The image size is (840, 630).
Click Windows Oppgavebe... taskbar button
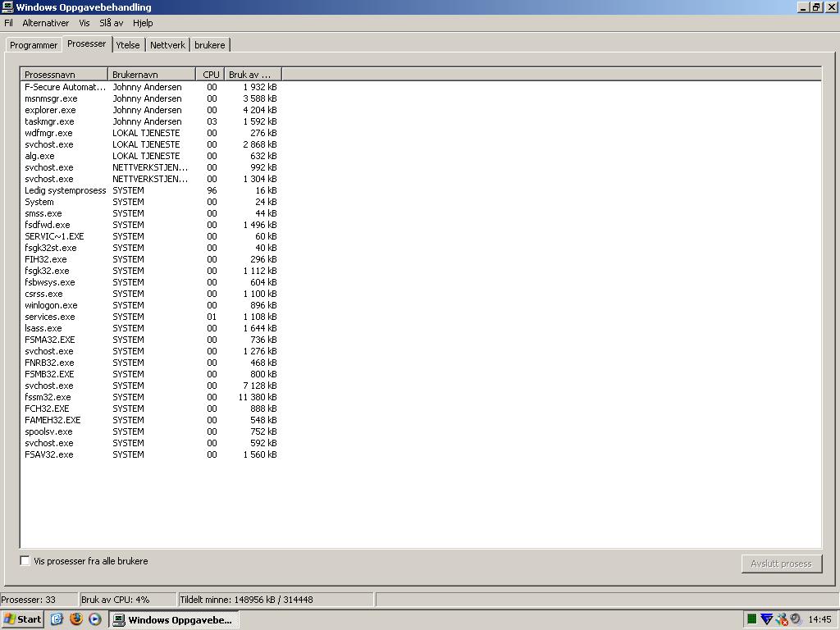click(173, 620)
